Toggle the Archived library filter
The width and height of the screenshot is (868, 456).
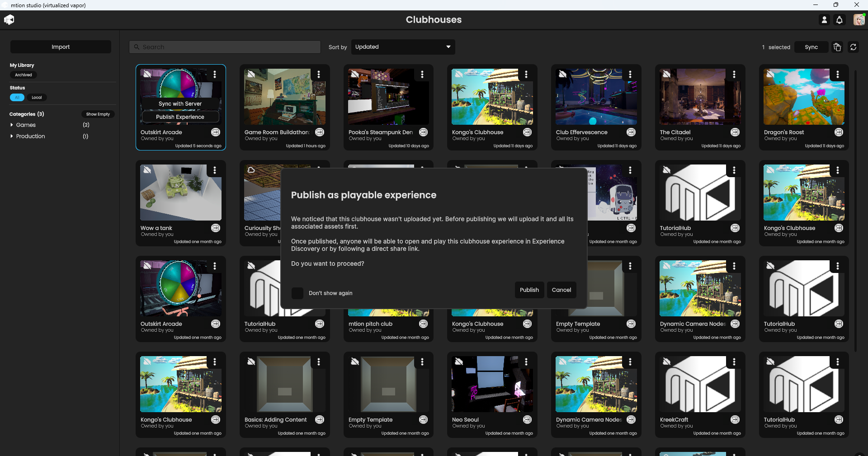[24, 75]
